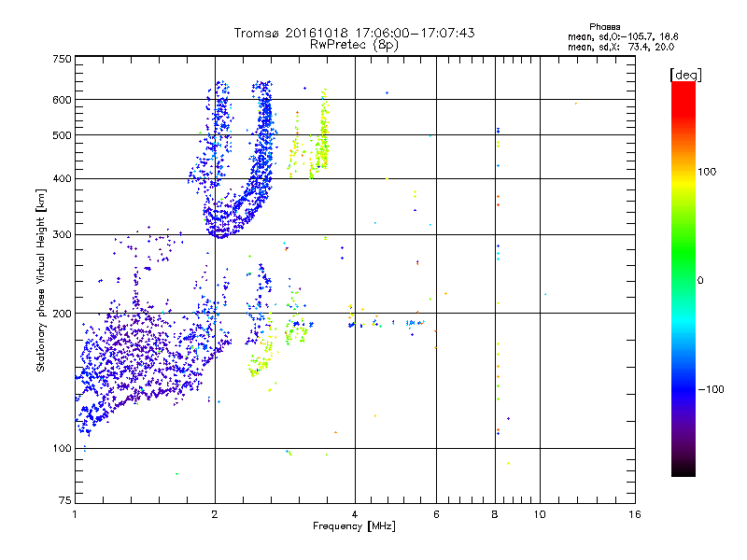Click the '100' colorbar tick label
Screen dimensions: 747x560
[707, 172]
